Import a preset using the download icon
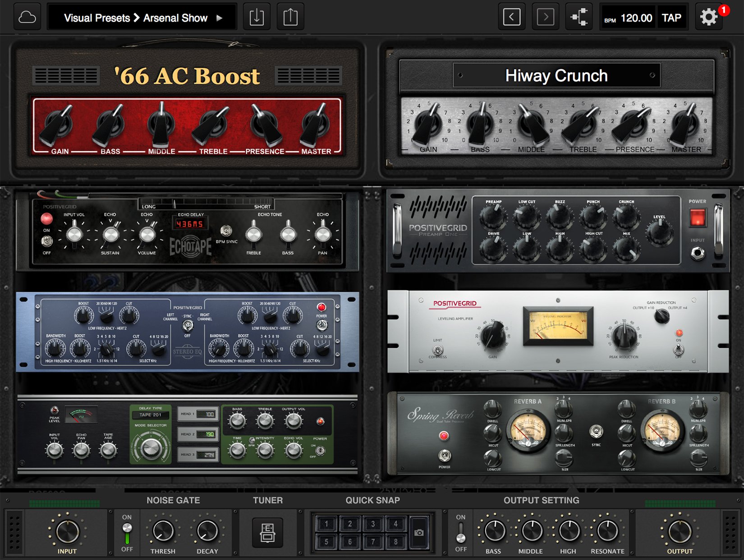 [257, 16]
